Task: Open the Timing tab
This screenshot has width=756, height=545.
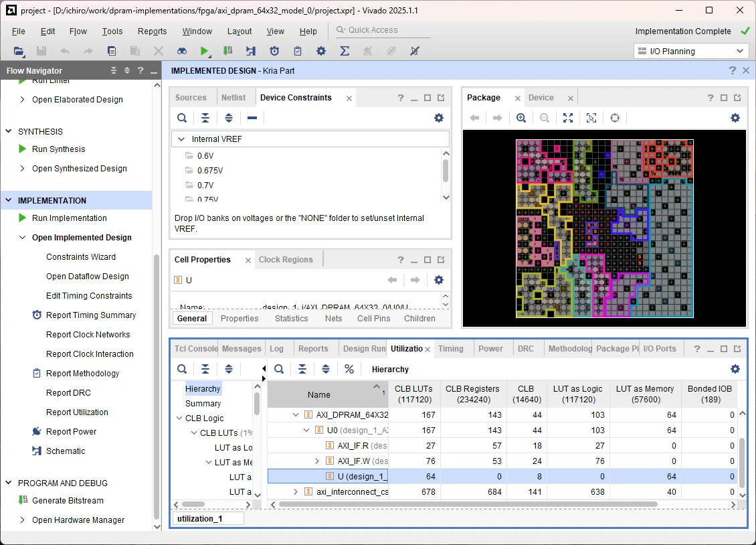Action: coord(451,349)
